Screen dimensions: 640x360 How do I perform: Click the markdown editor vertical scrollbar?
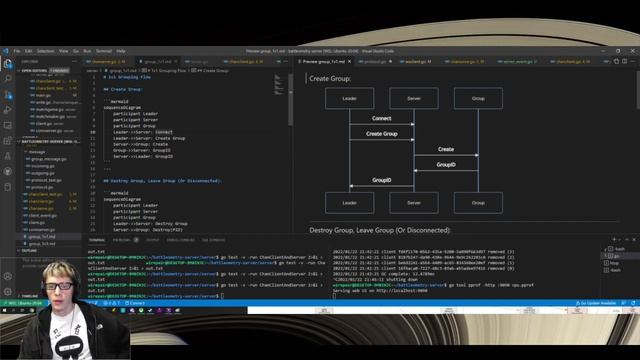pyautogui.click(x=290, y=100)
